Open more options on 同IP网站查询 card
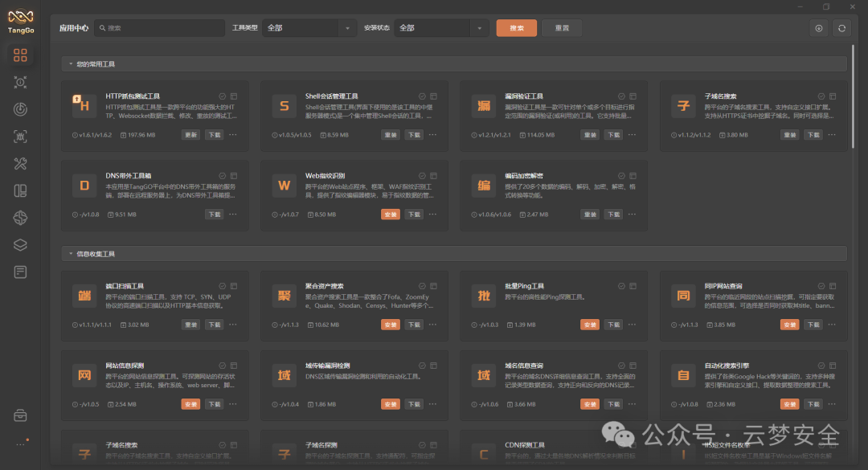The image size is (868, 470). click(832, 325)
